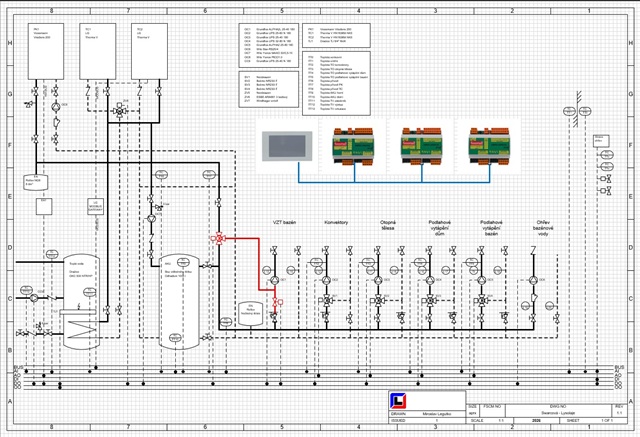Click the electric heating rod in hot water tank
This screenshot has height=437, width=640.
(78, 312)
